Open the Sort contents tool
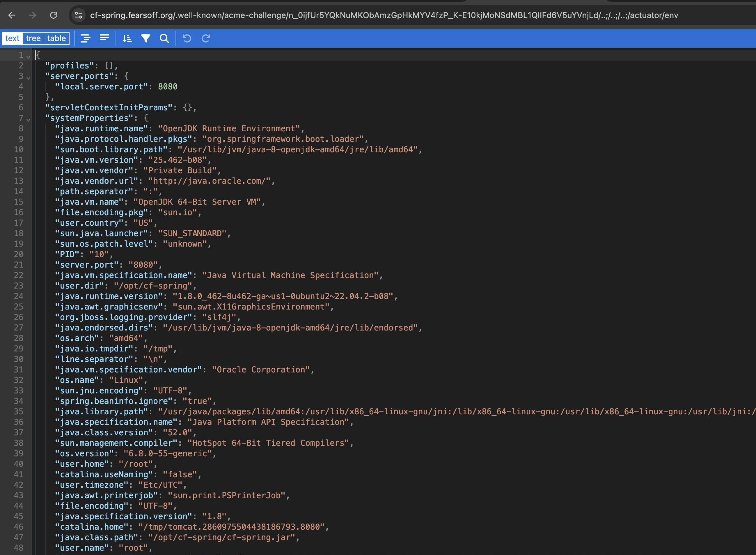The image size is (756, 555). (x=127, y=38)
